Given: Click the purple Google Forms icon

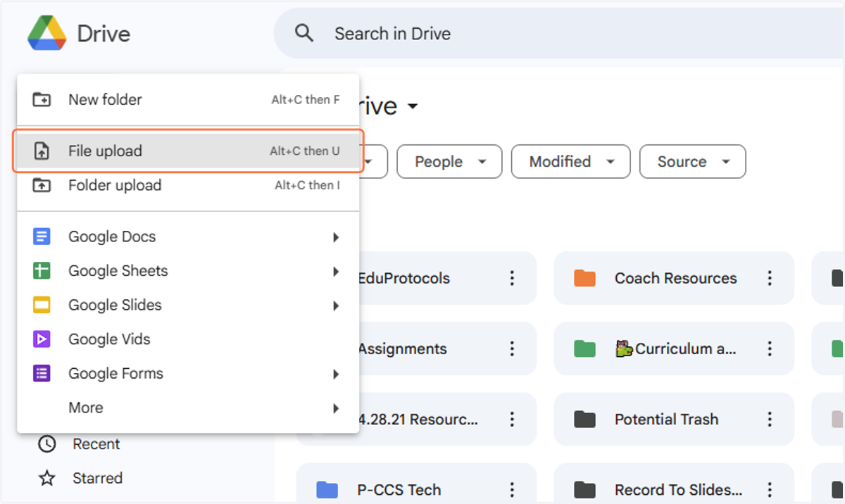Looking at the screenshot, I should point(42,373).
